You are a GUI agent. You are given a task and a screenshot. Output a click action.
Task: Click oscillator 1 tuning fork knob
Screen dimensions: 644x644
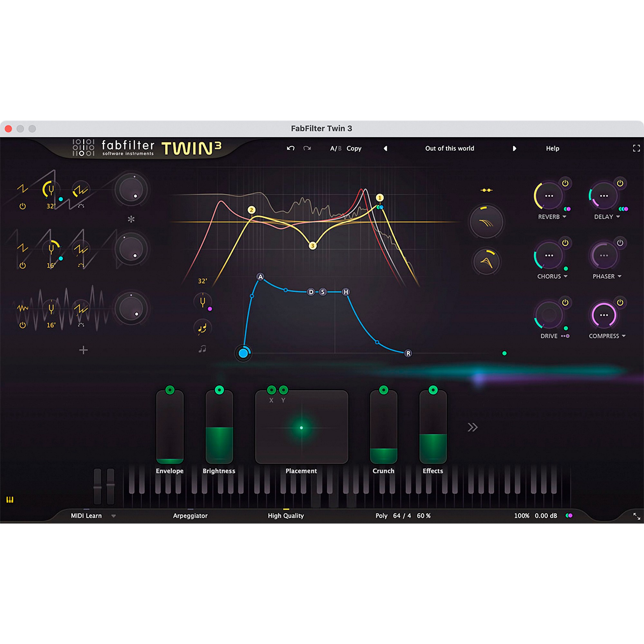tap(51, 190)
